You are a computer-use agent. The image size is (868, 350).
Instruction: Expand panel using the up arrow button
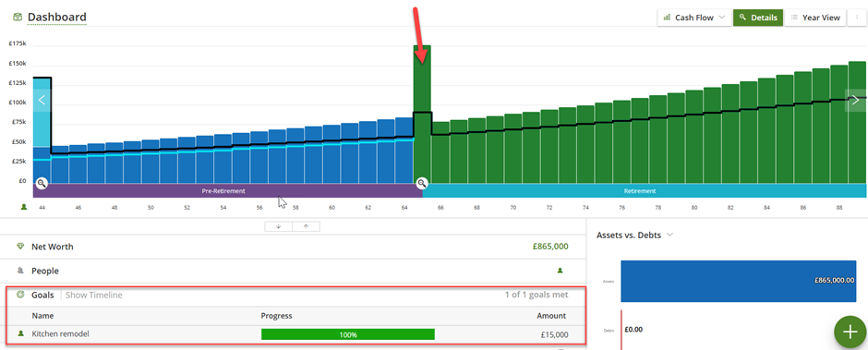pyautogui.click(x=307, y=226)
